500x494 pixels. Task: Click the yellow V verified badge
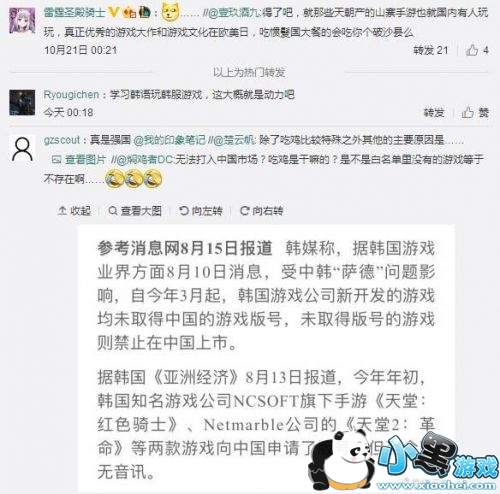(x=114, y=13)
